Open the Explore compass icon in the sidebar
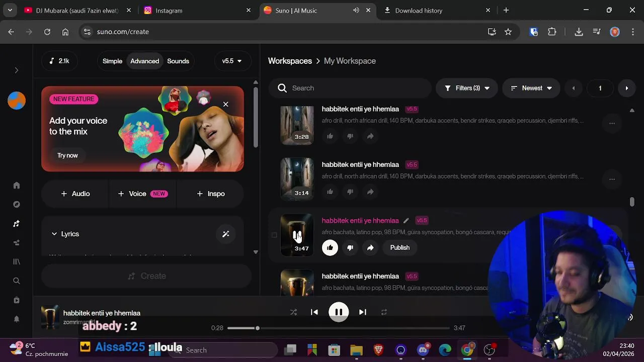644x362 pixels. [x=17, y=205]
